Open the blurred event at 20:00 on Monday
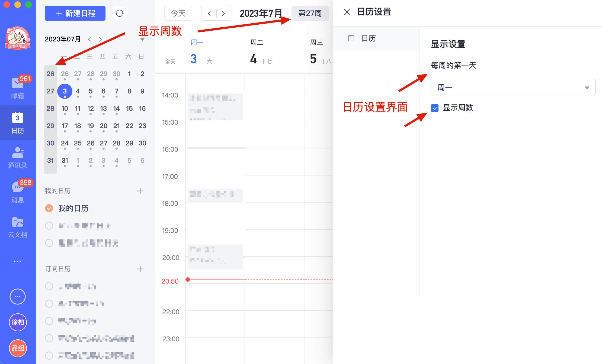The image size is (602, 364). pos(215,257)
